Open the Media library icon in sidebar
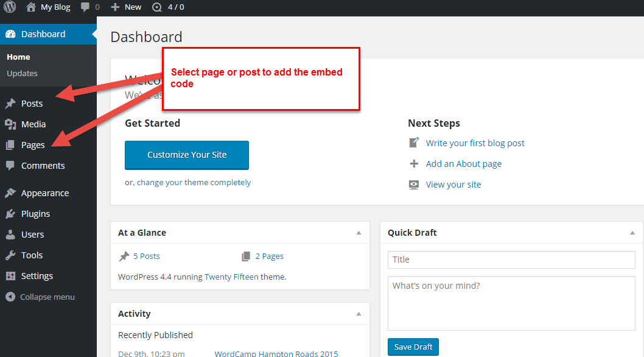 tap(10, 124)
